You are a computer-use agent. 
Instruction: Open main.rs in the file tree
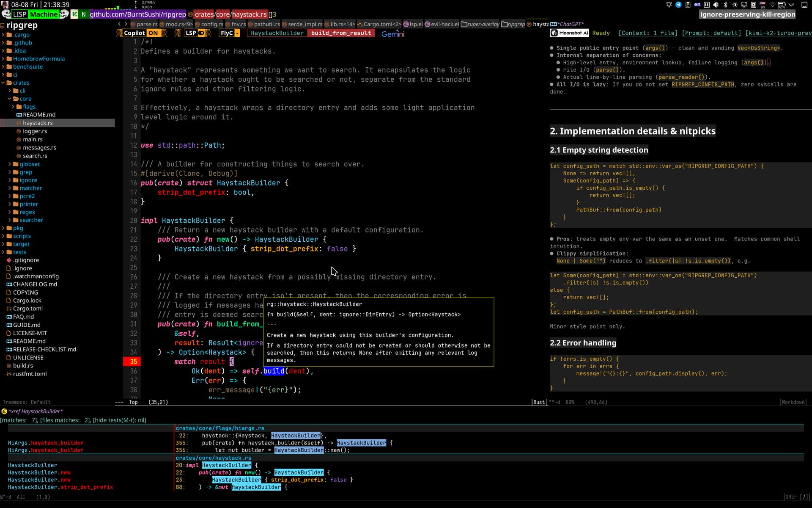(x=33, y=139)
